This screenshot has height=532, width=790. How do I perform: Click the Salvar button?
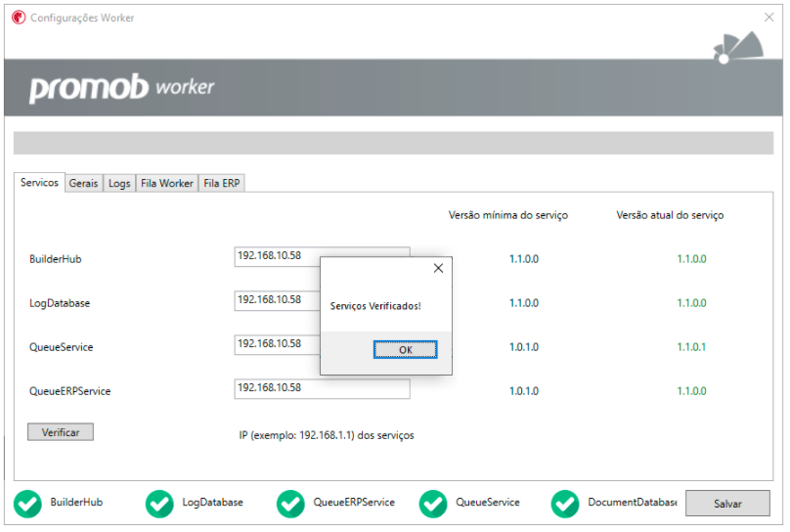tap(727, 504)
